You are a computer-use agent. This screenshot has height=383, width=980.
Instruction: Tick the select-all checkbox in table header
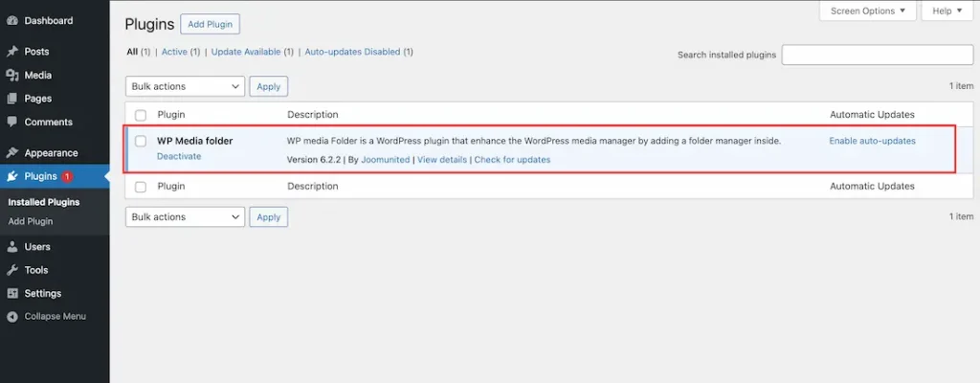click(x=141, y=115)
